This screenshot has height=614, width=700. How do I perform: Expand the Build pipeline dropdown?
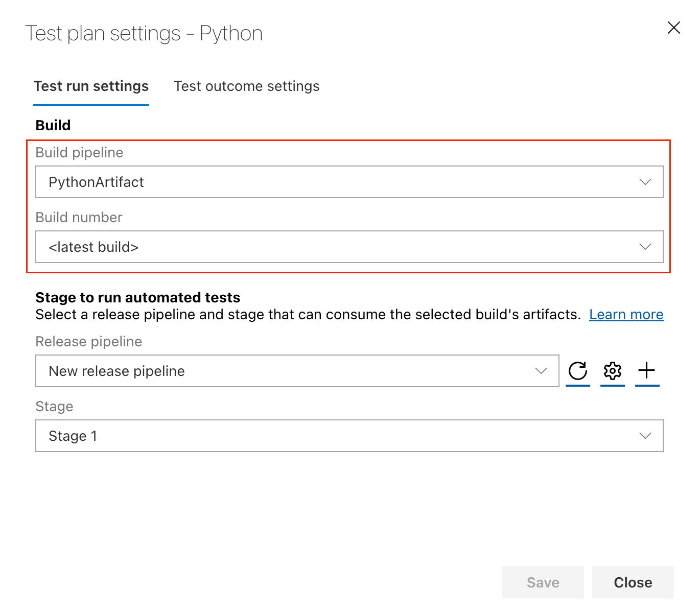pos(645,182)
